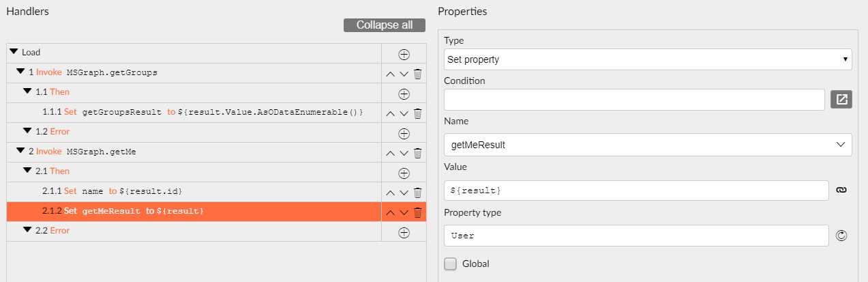Viewport: 868px width, 282px height.
Task: Add a step under 2.2 Error
Action: click(404, 233)
